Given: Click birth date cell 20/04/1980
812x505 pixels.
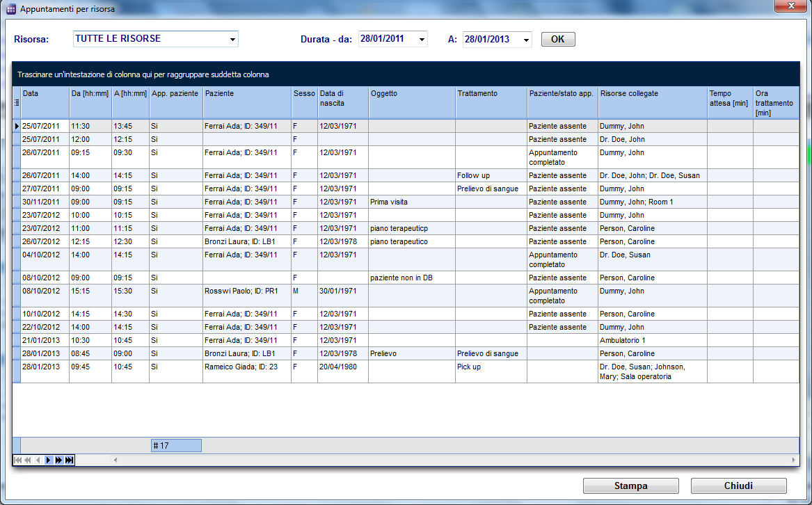Looking at the screenshot, I should [343, 371].
